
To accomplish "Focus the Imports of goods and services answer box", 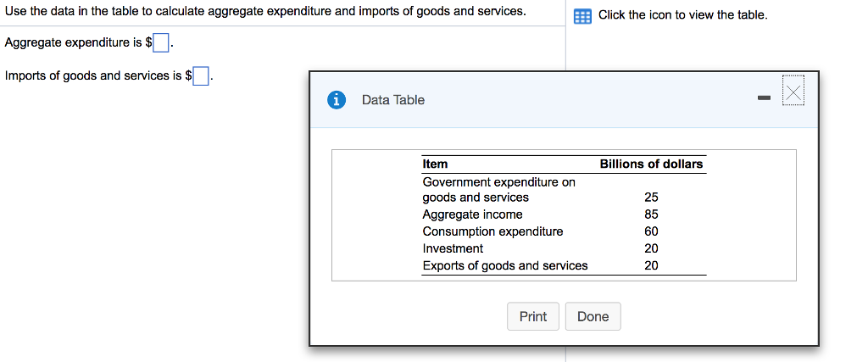I will [x=201, y=76].
